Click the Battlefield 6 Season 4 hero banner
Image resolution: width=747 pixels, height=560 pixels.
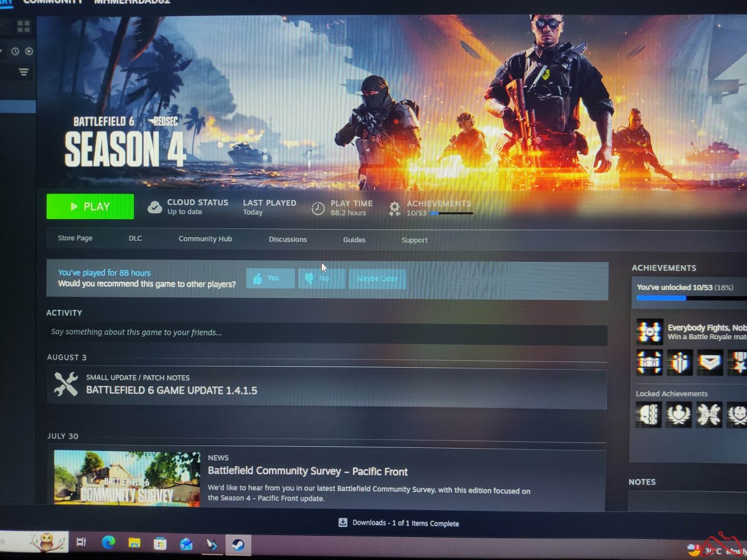point(392,103)
